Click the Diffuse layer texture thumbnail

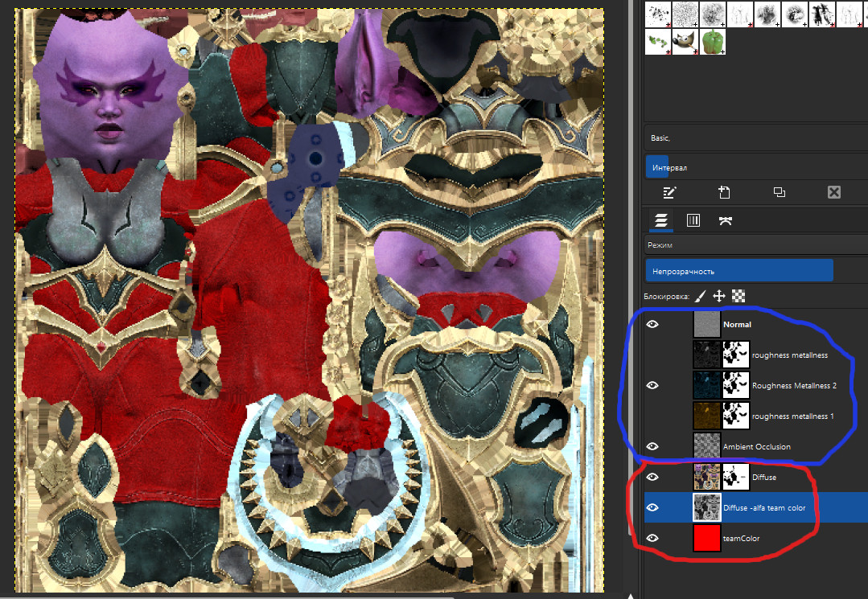tap(707, 476)
